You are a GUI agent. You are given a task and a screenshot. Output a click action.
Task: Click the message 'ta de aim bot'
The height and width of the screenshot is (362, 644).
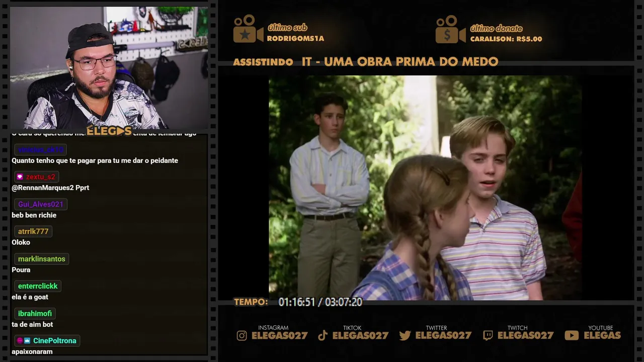tap(32, 324)
